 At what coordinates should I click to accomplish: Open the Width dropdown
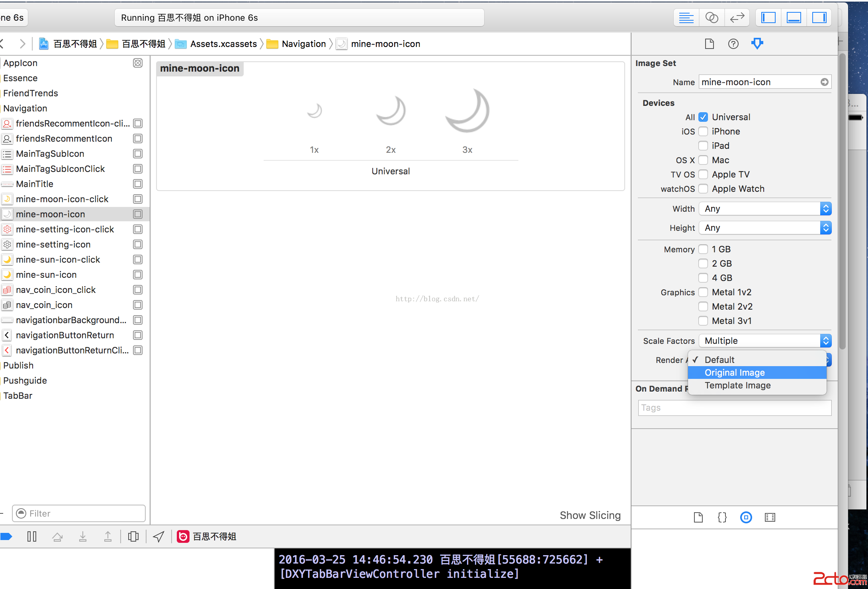(764, 209)
